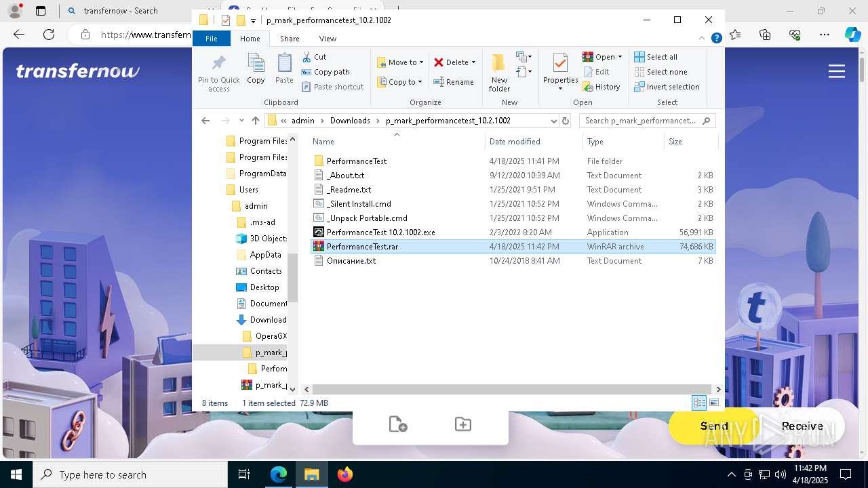Click add folder icon on transfernow page

[463, 424]
